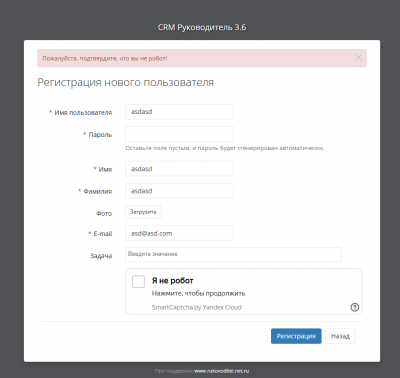Select the Фамилия input field
400x378 pixels.
point(179,191)
